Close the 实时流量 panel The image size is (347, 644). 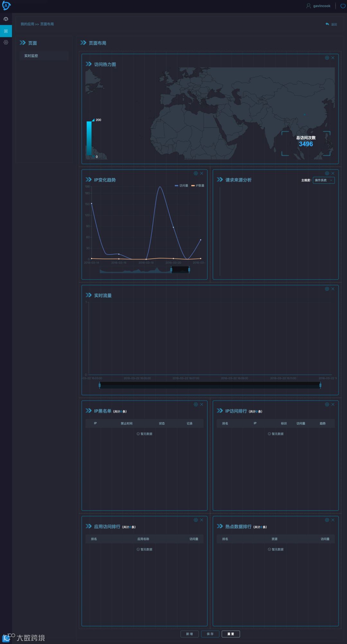click(333, 289)
